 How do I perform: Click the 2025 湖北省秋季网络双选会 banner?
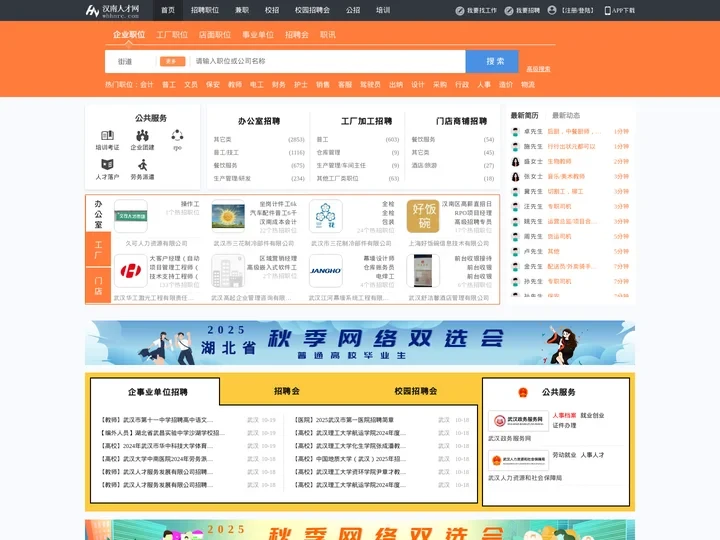coord(360,343)
